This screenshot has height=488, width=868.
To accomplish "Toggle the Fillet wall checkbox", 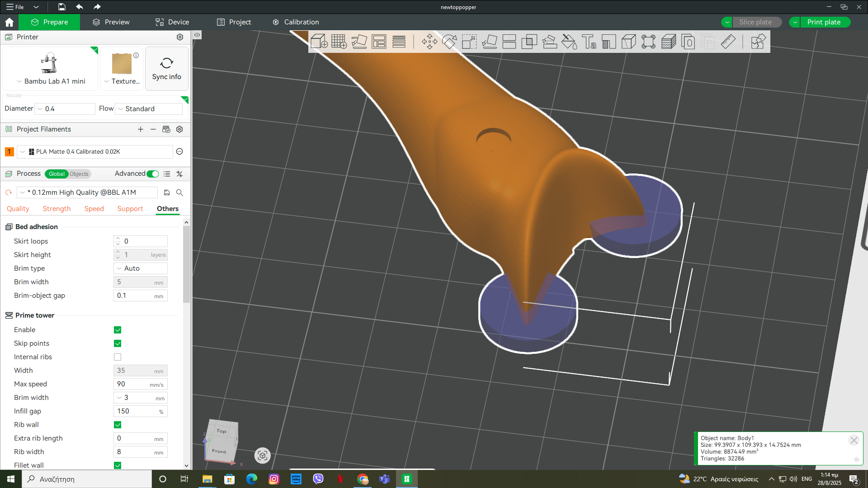I will (118, 465).
